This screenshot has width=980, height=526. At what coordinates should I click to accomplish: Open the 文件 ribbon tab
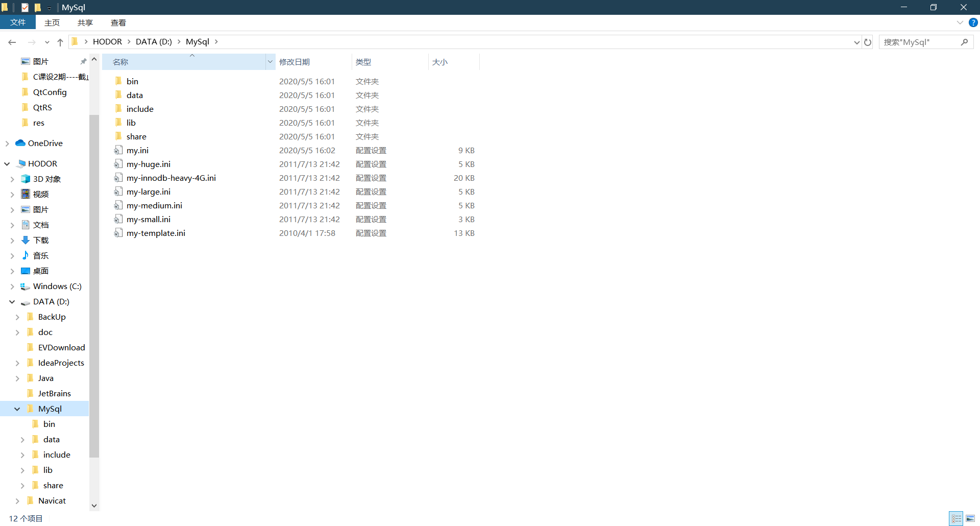coord(18,22)
